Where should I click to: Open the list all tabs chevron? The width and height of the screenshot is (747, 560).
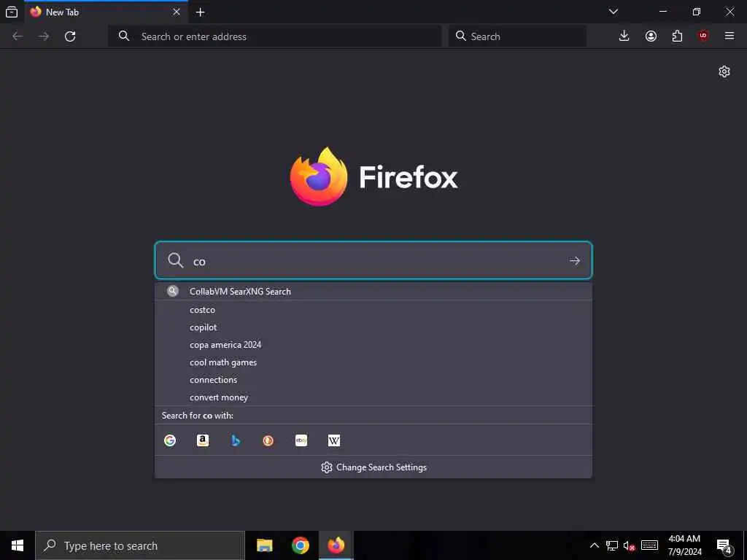[x=613, y=12]
